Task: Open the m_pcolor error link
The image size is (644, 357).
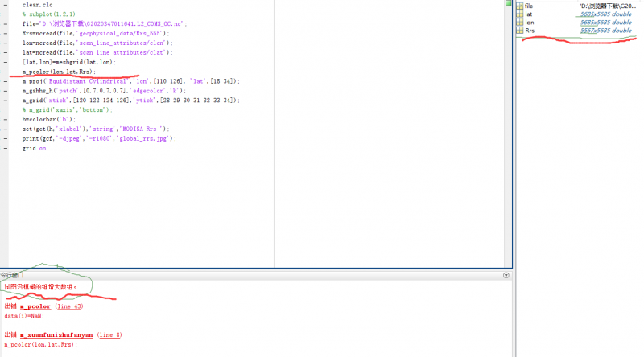Action: (x=36, y=306)
